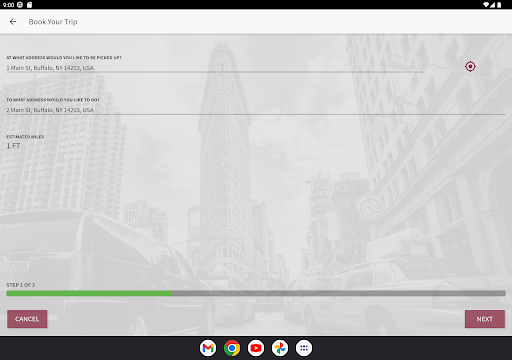Open the app drawer grid icon

click(304, 348)
